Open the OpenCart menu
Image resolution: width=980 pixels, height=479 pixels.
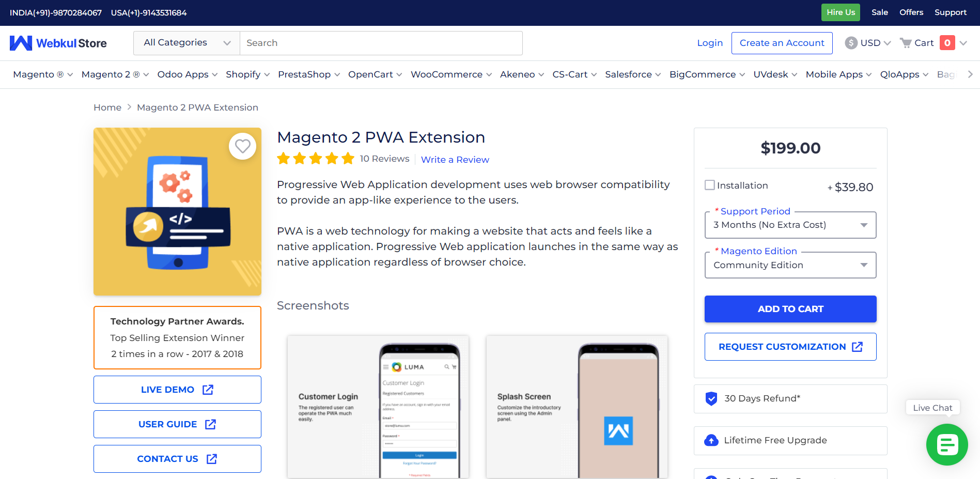[x=375, y=74]
